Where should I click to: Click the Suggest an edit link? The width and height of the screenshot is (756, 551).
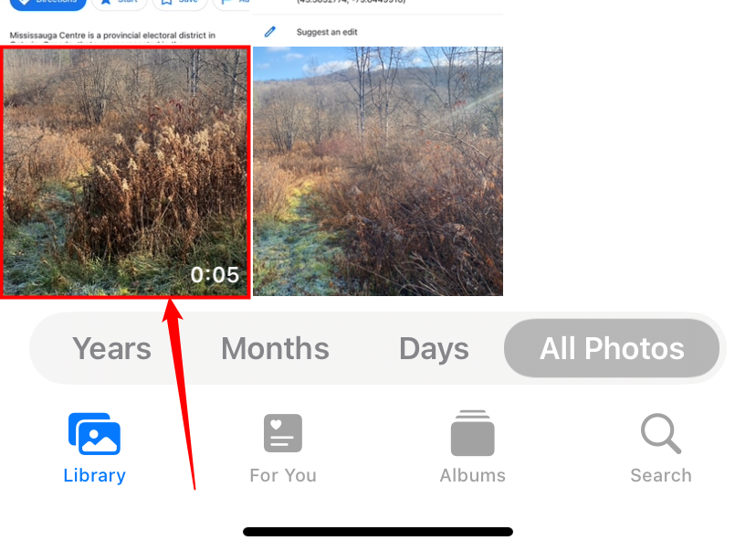pos(327,32)
